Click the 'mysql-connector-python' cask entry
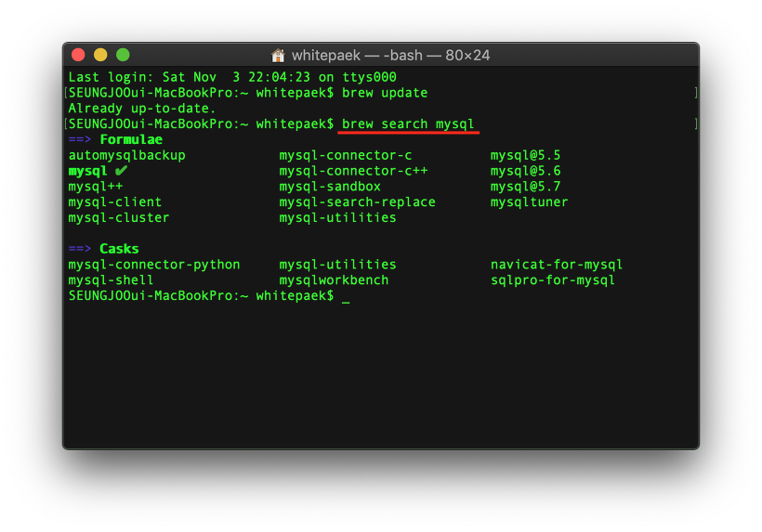The width and height of the screenshot is (762, 532). tap(154, 265)
